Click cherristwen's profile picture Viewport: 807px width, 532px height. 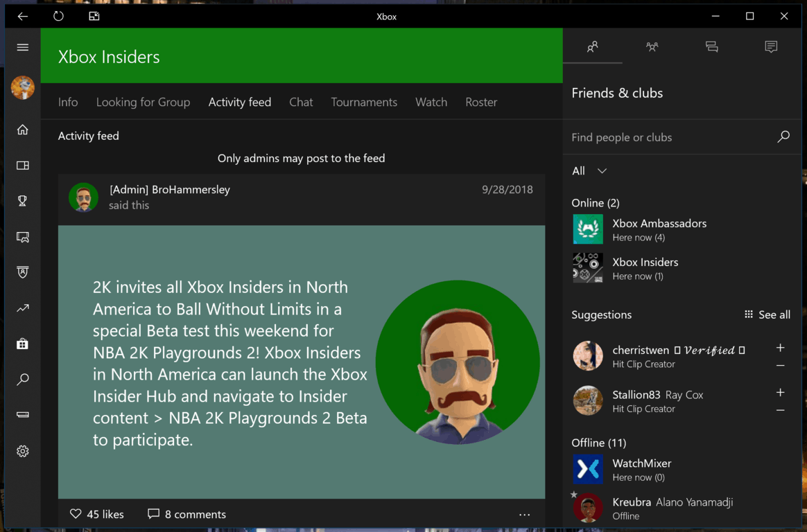(588, 355)
